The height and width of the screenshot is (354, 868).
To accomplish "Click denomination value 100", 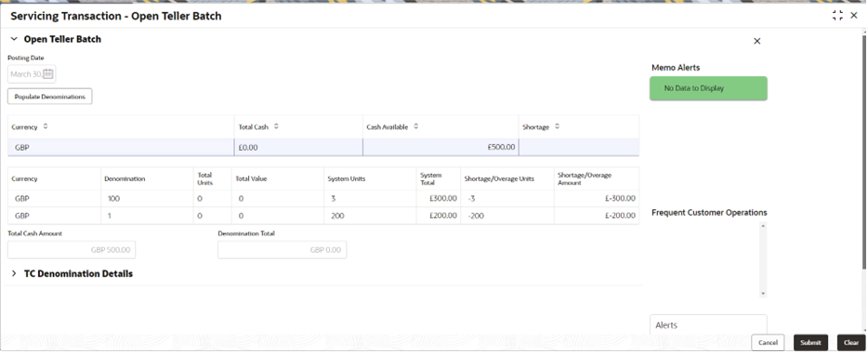I will click(113, 199).
